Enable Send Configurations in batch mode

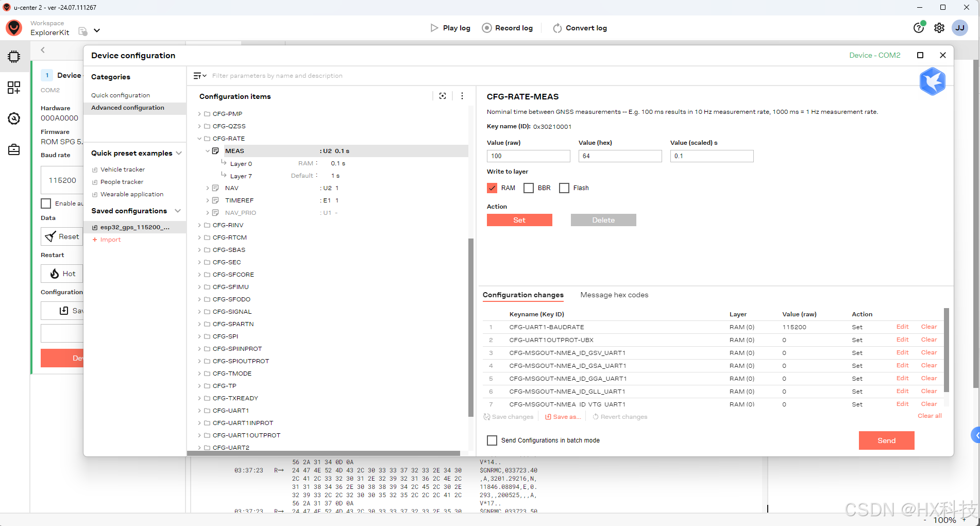click(x=492, y=440)
